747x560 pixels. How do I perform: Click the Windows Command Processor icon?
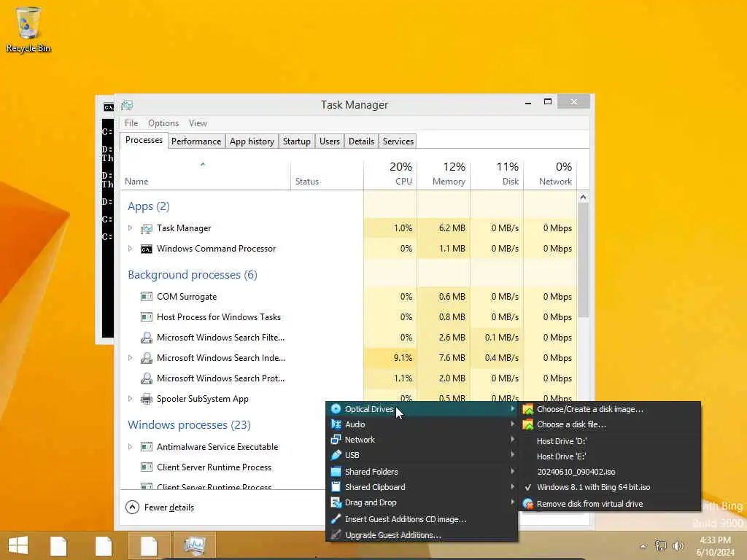(146, 249)
